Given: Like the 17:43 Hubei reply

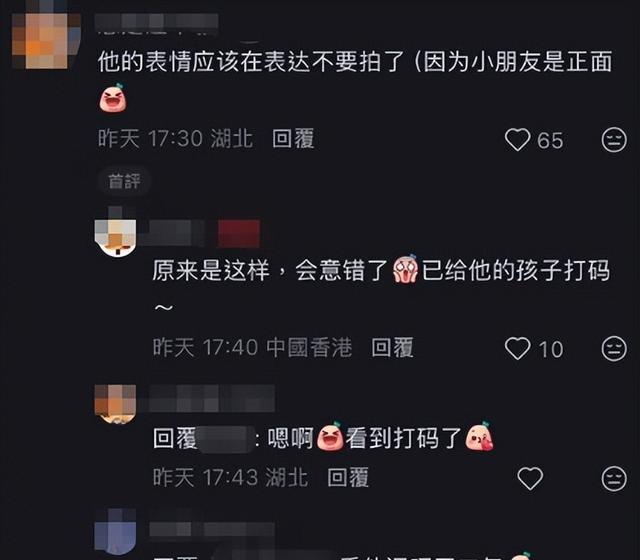Looking at the screenshot, I should tap(530, 478).
